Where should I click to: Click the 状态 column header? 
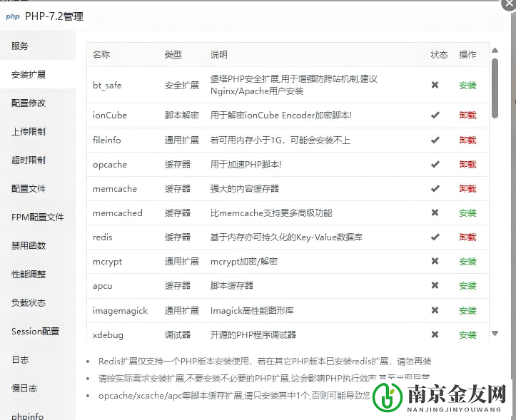(439, 55)
